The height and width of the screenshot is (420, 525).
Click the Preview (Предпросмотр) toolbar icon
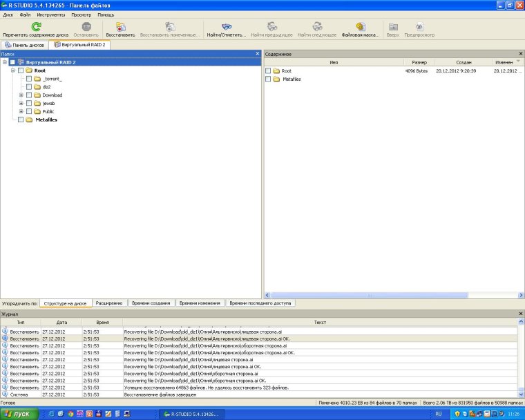[419, 27]
